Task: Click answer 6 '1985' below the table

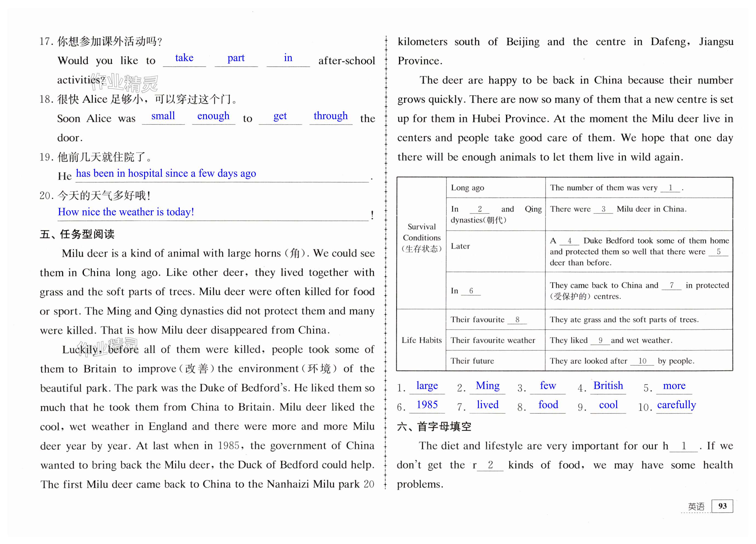Action: (427, 405)
